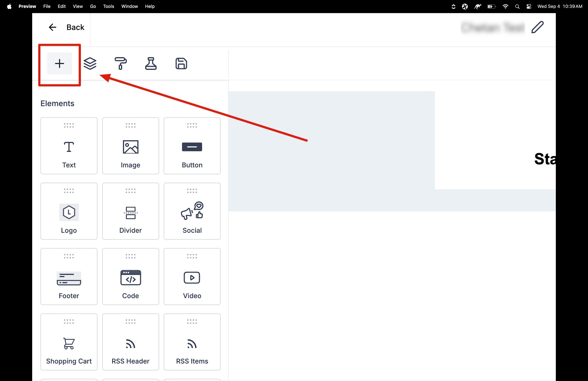The image size is (588, 381).
Task: Pick the Video element tile
Action: click(x=192, y=276)
